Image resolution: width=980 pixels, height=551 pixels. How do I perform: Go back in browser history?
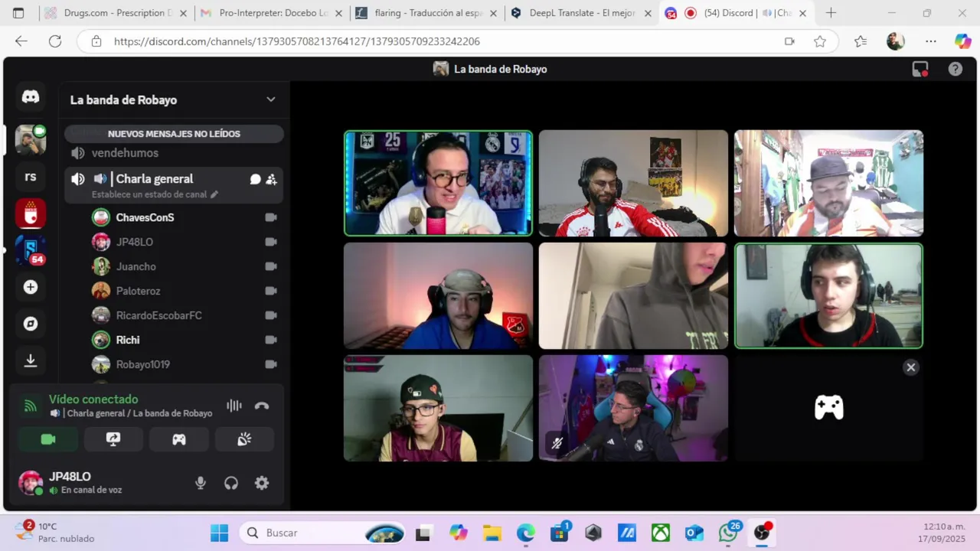(x=21, y=41)
